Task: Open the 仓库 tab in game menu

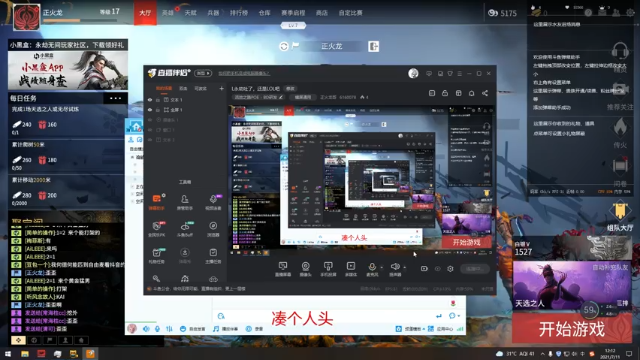Action: [264, 13]
